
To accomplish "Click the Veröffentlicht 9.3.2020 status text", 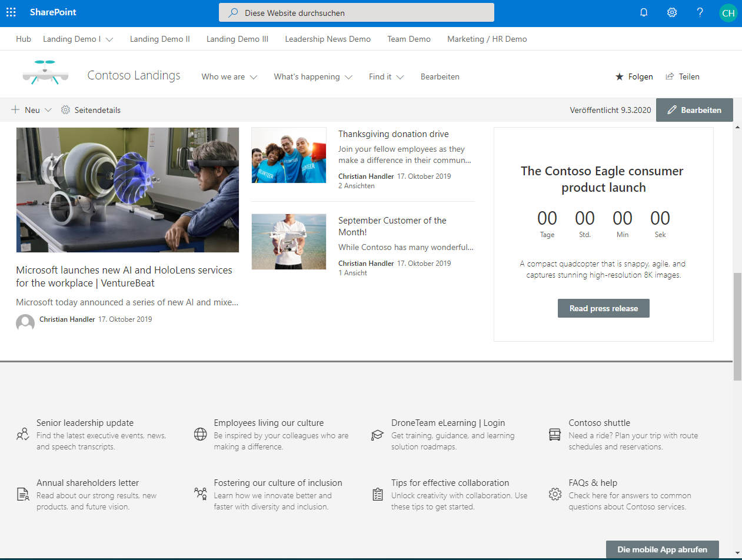I will pyautogui.click(x=611, y=110).
